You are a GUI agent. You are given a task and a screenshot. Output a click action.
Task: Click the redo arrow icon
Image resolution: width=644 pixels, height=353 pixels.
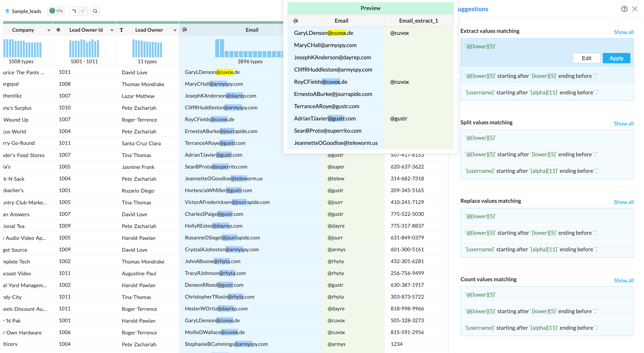pyautogui.click(x=83, y=11)
